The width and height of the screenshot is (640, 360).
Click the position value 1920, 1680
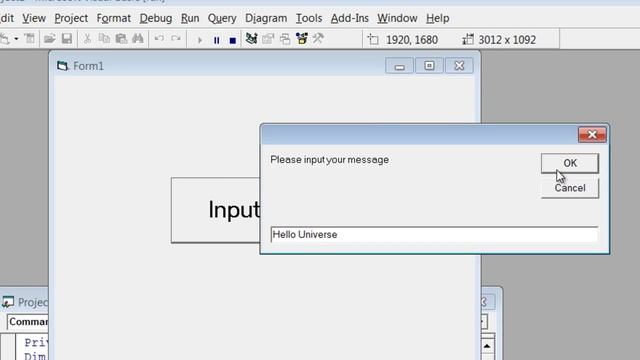pyautogui.click(x=412, y=40)
